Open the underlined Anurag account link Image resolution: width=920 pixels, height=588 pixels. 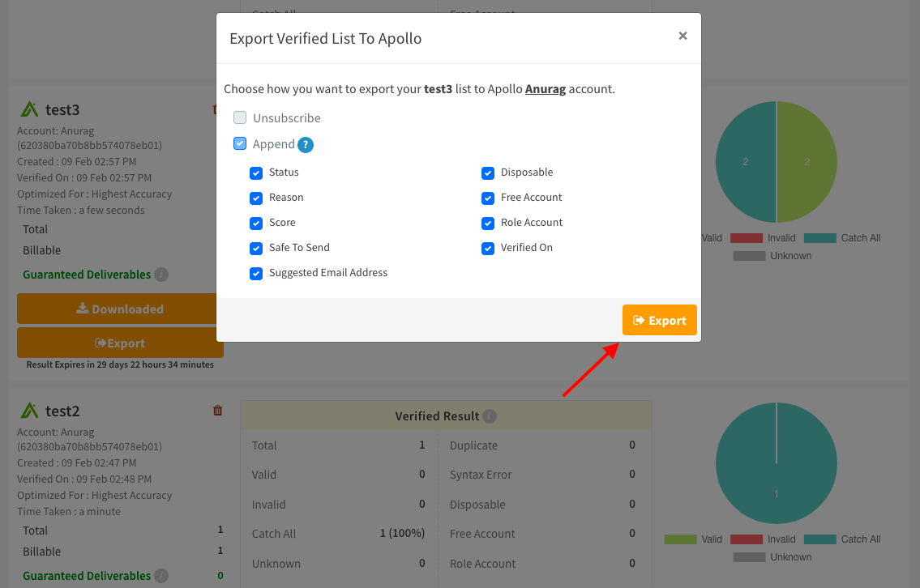[545, 89]
